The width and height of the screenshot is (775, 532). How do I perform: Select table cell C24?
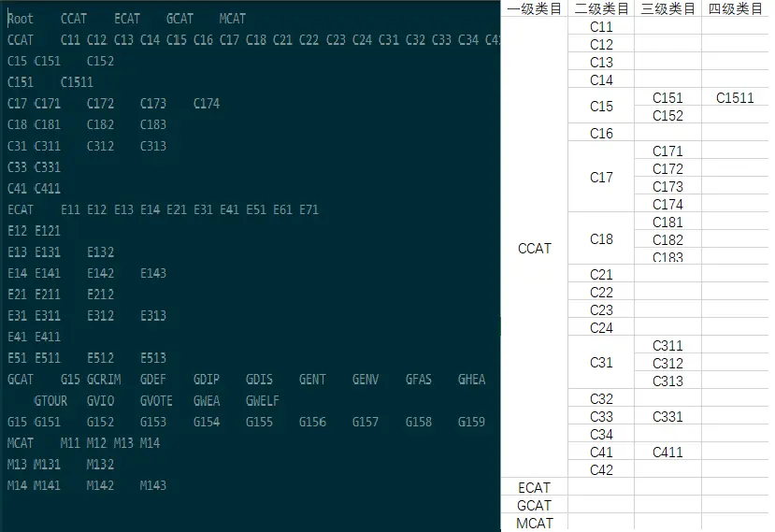(x=601, y=328)
